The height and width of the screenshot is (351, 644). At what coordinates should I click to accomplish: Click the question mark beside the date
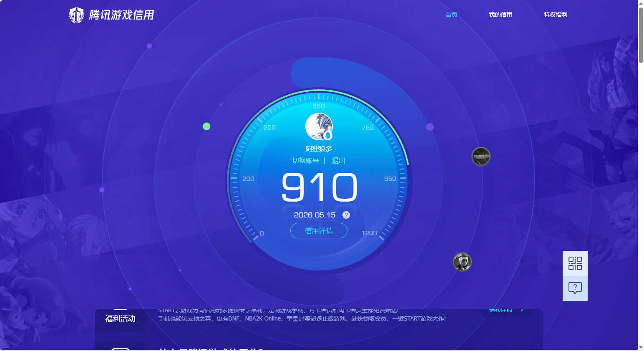(x=346, y=215)
